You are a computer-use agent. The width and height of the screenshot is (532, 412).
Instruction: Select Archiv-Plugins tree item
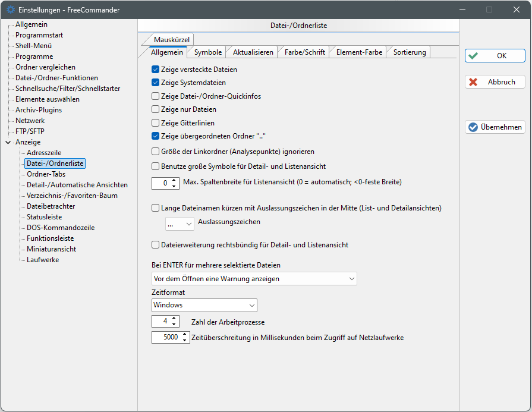tap(38, 110)
